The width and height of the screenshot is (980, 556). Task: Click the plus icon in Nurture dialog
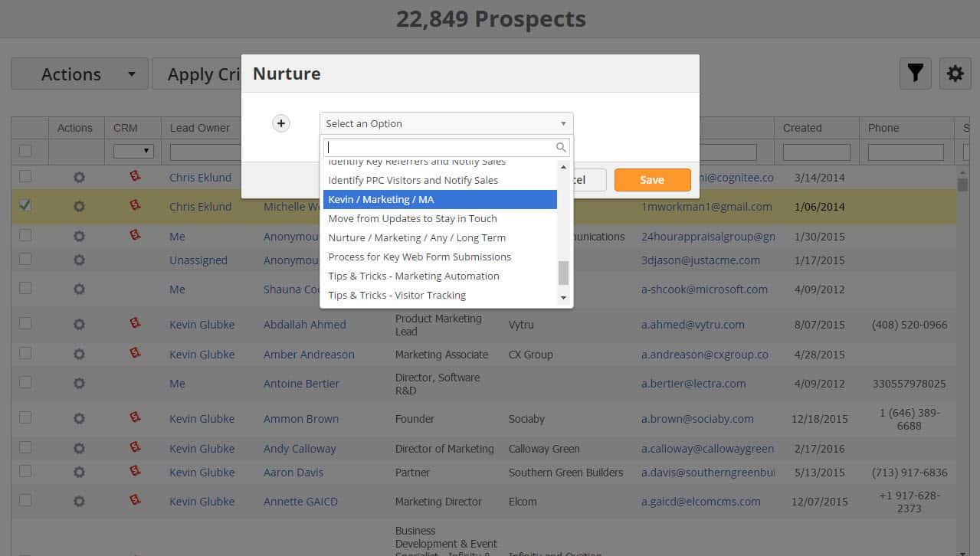(x=281, y=123)
